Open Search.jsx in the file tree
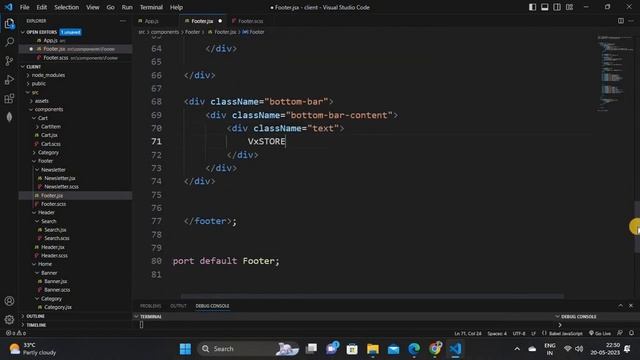640x360 pixels. pos(55,230)
